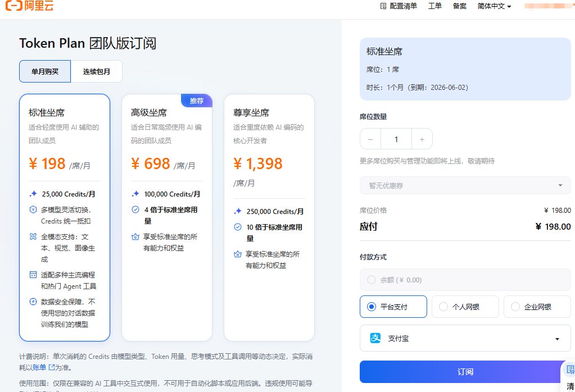
Task: Decrease seat quantity with minus button
Action: point(370,139)
